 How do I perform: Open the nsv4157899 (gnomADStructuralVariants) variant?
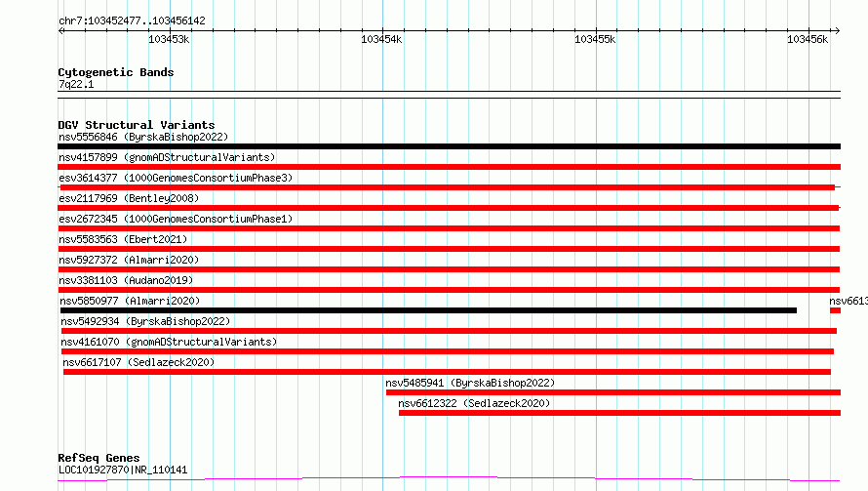coord(167,157)
